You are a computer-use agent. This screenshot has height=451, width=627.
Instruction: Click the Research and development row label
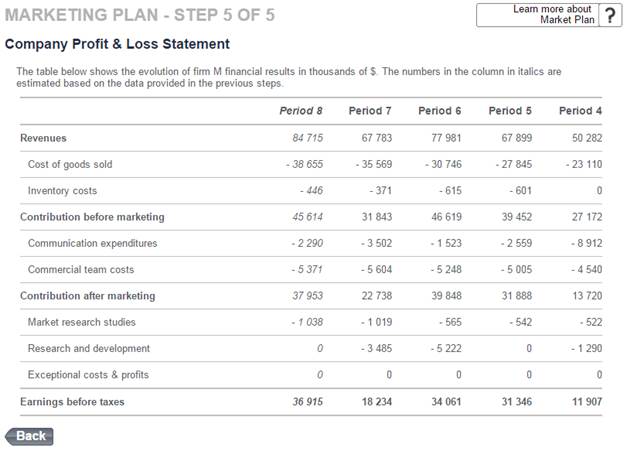(x=89, y=348)
